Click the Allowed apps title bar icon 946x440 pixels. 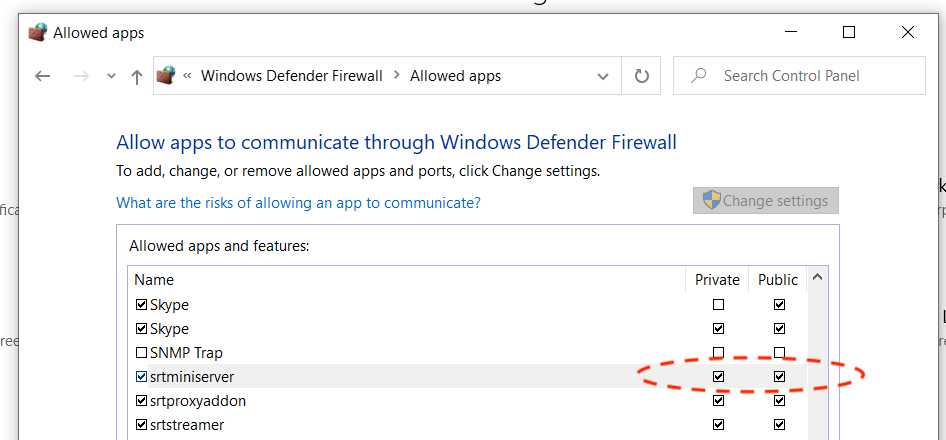click(37, 32)
